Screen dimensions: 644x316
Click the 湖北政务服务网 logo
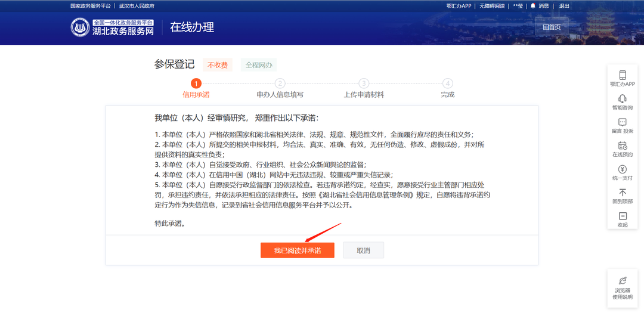pyautogui.click(x=112, y=27)
